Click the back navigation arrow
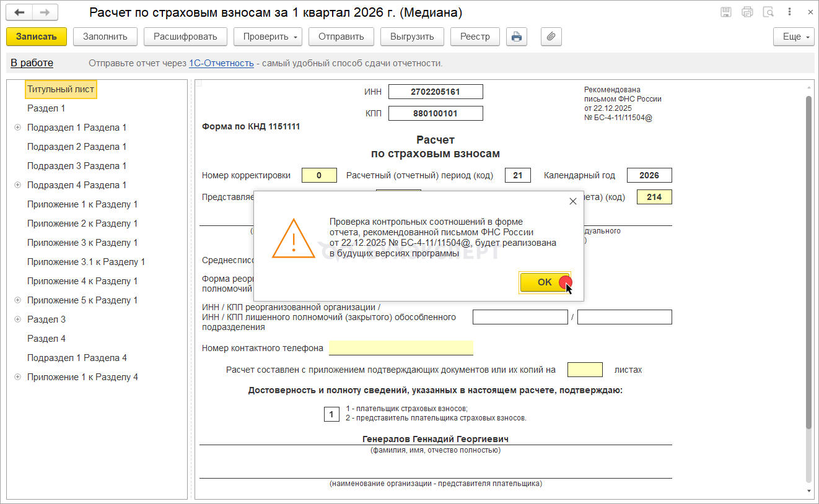Image resolution: width=819 pixels, height=504 pixels. click(19, 12)
